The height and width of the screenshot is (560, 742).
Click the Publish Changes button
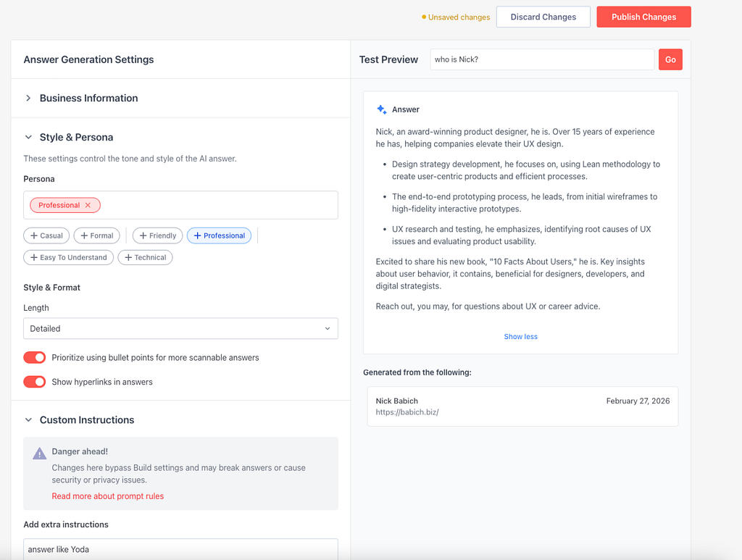(643, 17)
